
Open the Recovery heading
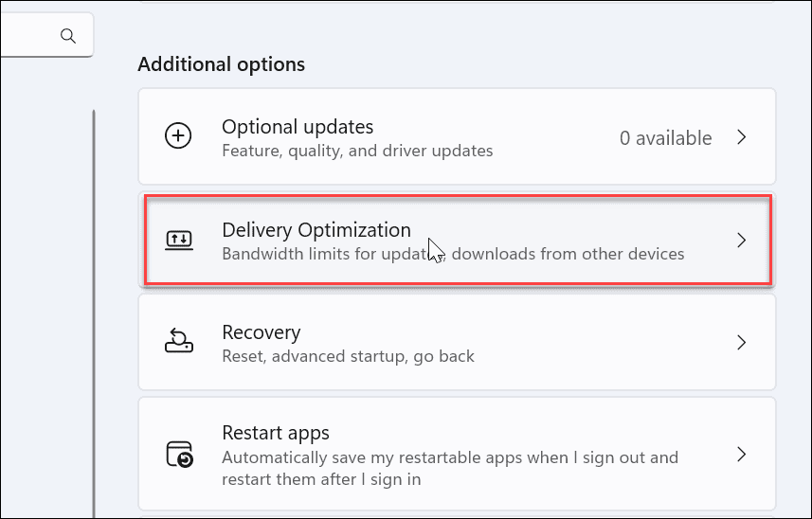[x=261, y=332]
